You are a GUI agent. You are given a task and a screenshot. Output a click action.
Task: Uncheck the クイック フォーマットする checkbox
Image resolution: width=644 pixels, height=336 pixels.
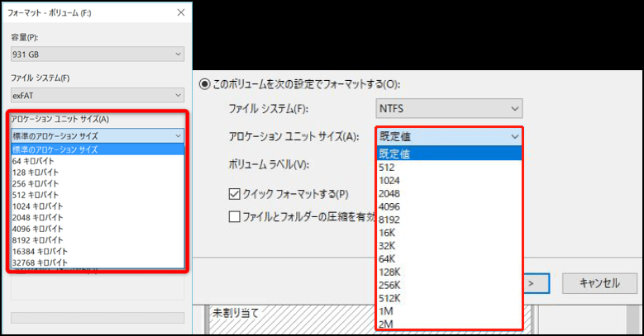(x=234, y=194)
